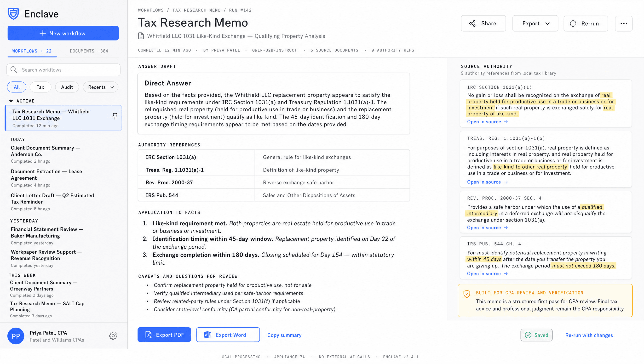This screenshot has height=364, width=644.
Task: Click the New workflow button
Action: coord(63,33)
